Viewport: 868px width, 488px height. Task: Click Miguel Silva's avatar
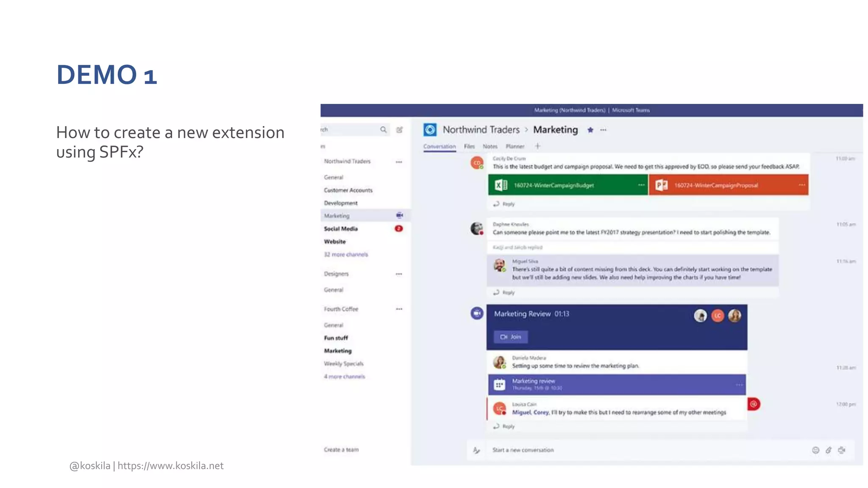(500, 266)
